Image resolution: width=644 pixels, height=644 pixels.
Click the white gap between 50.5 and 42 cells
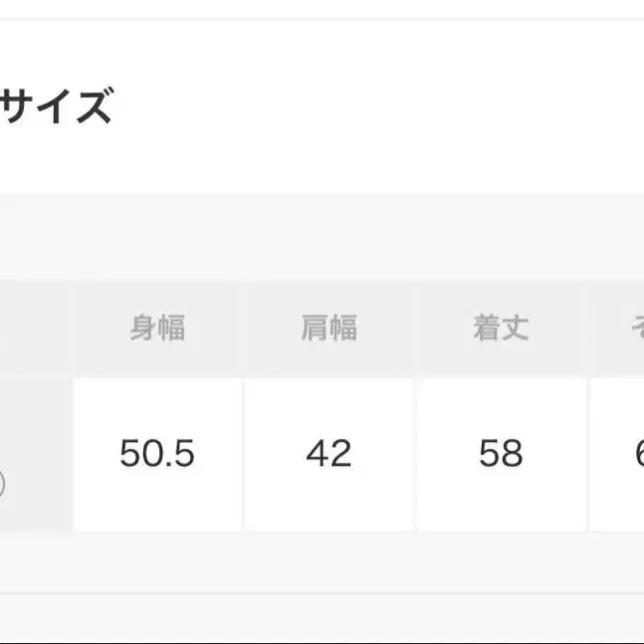point(244,454)
